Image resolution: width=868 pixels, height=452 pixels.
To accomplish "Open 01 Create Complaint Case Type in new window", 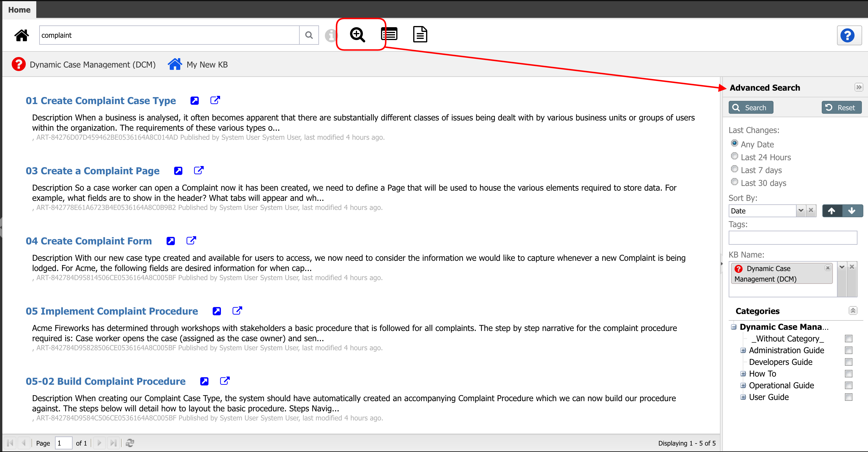I will [x=215, y=100].
